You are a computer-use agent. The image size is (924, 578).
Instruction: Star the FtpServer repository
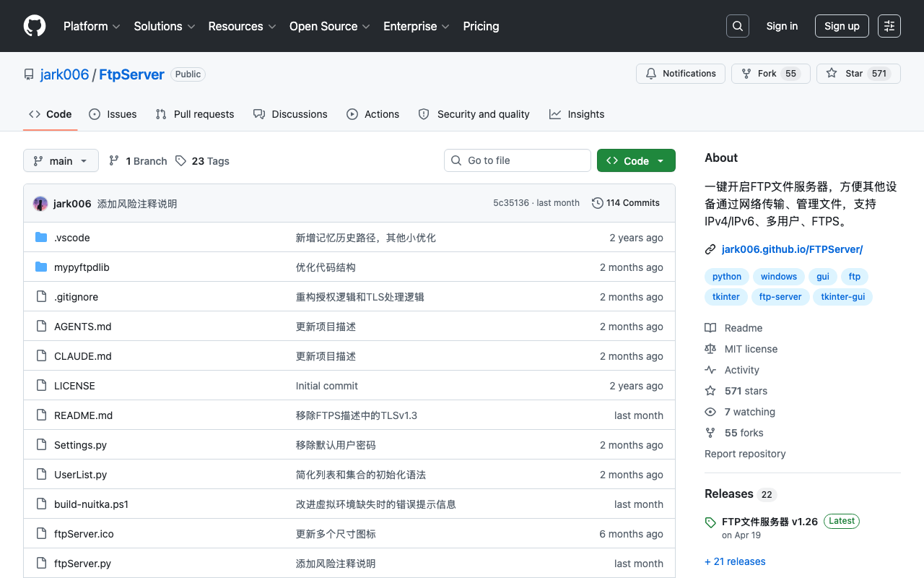coord(858,74)
